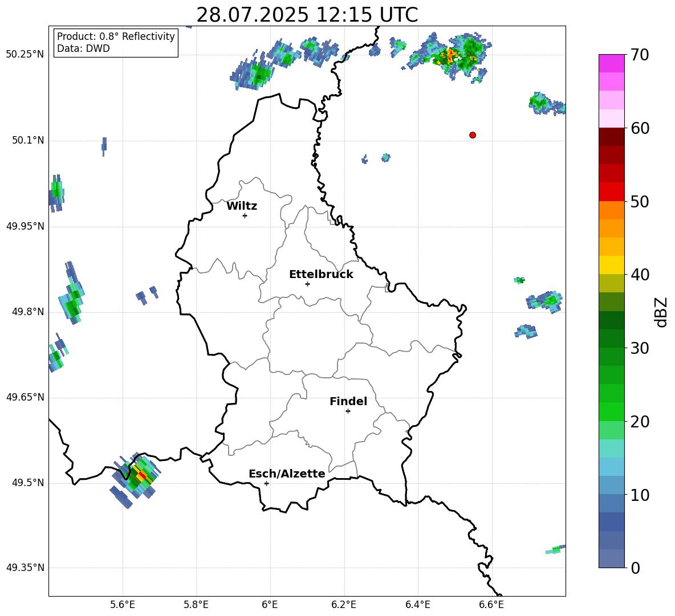This screenshot has height=616, width=675.
Task: Click the title '28.07.2025 12:15 UTC'
Action: pos(307,15)
